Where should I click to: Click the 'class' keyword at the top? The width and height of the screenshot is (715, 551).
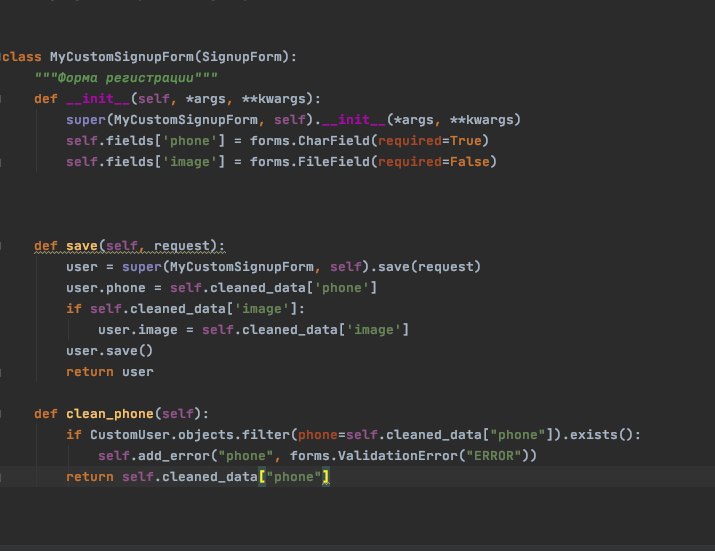pos(21,57)
